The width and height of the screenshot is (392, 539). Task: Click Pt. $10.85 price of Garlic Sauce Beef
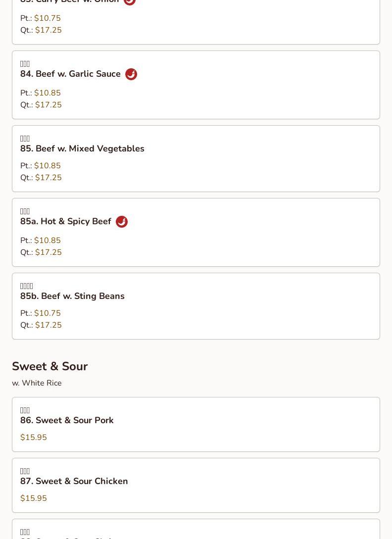pos(41,93)
